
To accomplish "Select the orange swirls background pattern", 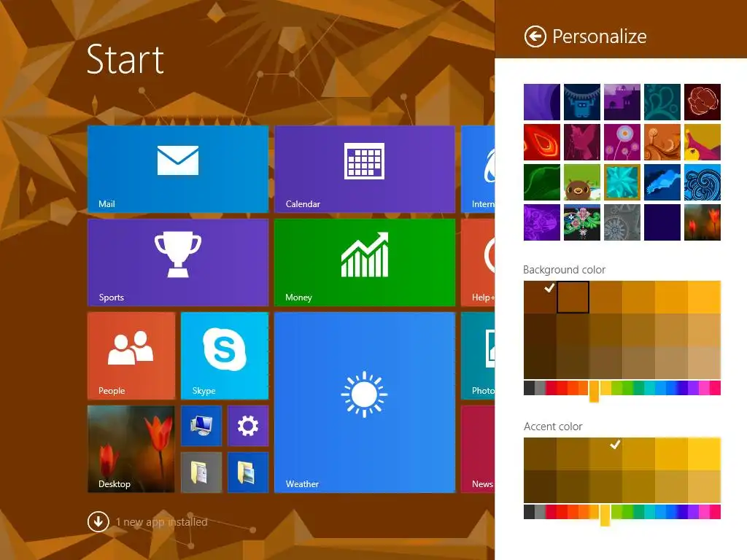I will click(x=662, y=142).
